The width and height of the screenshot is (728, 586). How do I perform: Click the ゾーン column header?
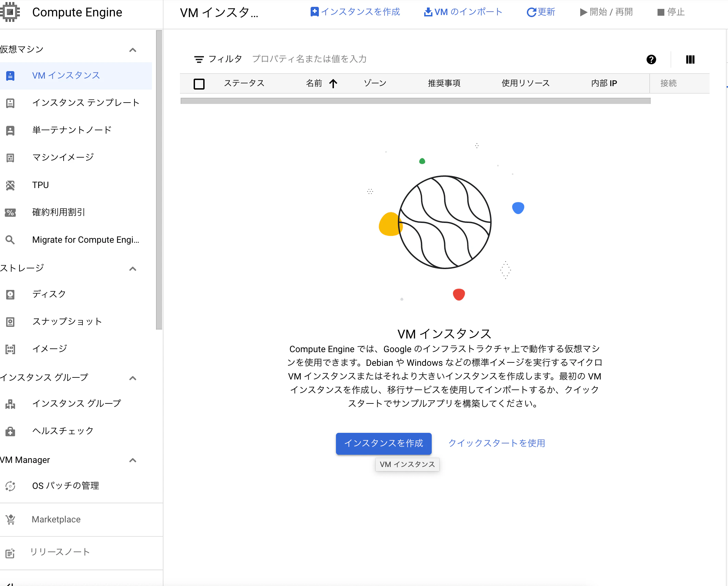375,83
